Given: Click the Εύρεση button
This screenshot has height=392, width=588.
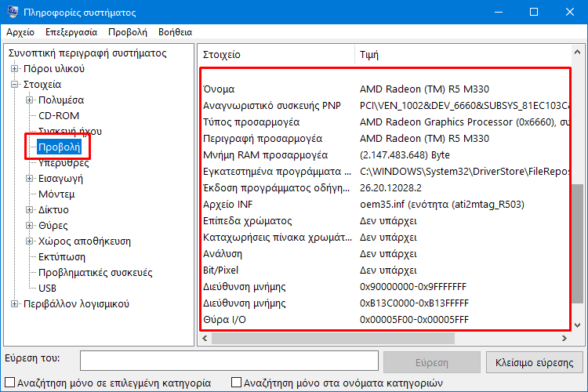Looking at the screenshot, I should coord(432,362).
